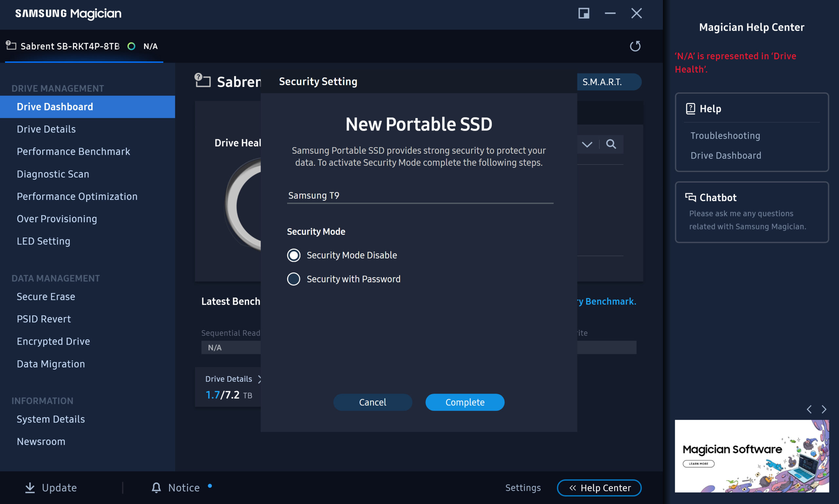Click the mini-mode window icon
Image resolution: width=839 pixels, height=504 pixels.
(x=584, y=13)
